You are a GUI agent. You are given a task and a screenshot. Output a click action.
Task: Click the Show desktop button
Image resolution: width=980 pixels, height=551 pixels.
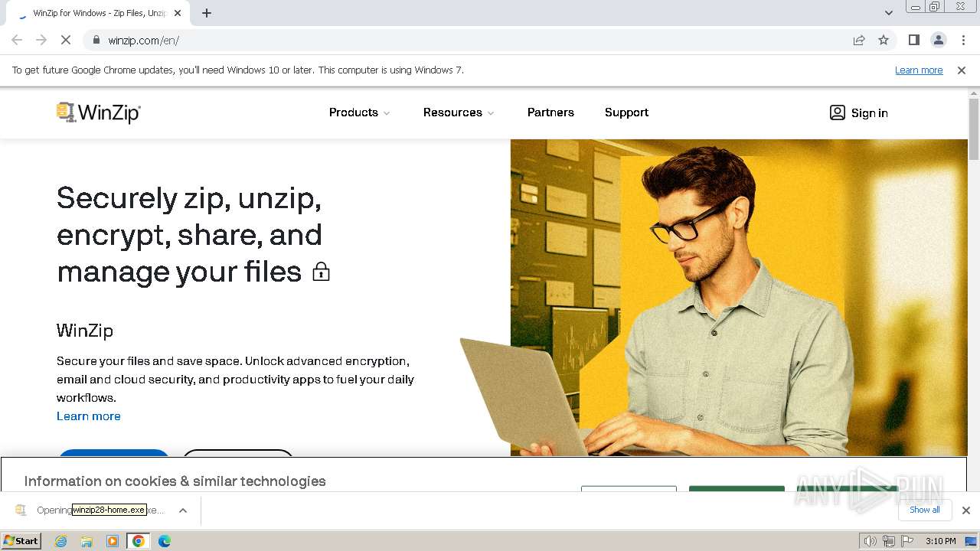[x=972, y=541]
